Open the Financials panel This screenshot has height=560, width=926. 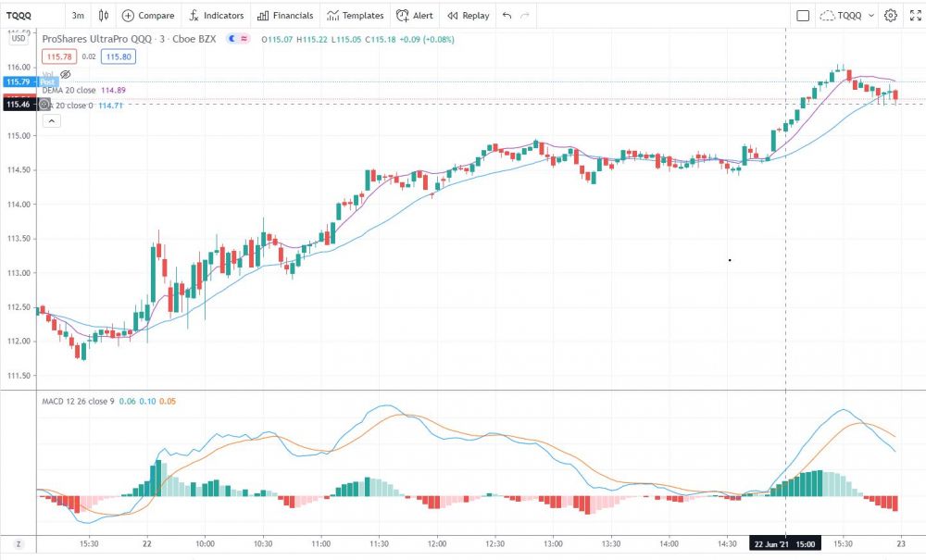point(286,16)
